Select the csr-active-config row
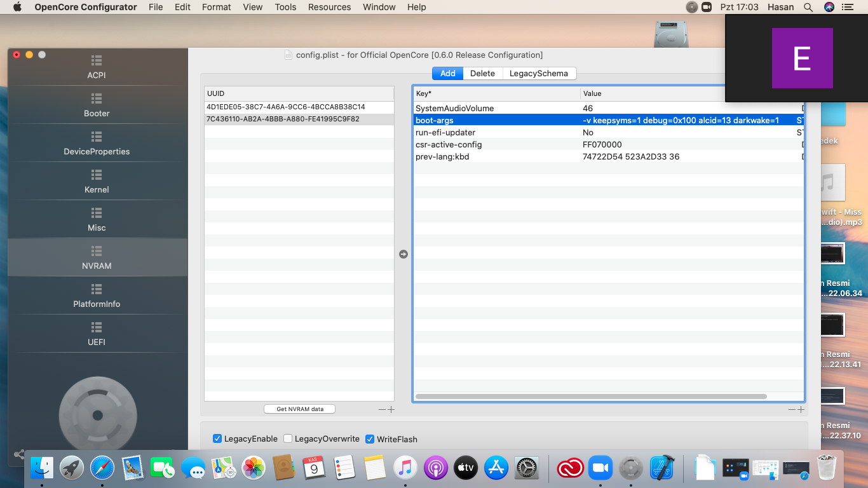Screen dimensions: 868x488 click(x=449, y=144)
